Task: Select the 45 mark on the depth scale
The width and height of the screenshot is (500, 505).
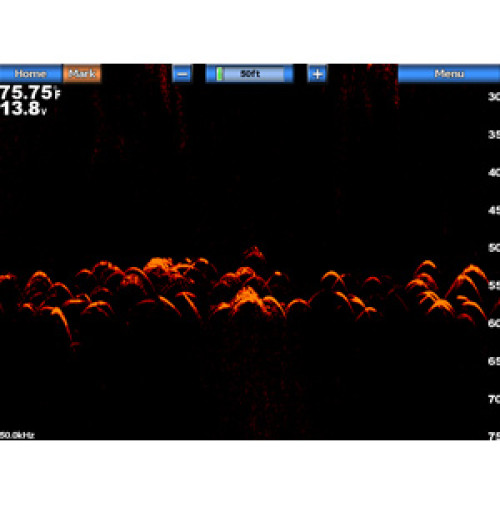Action: click(x=494, y=210)
